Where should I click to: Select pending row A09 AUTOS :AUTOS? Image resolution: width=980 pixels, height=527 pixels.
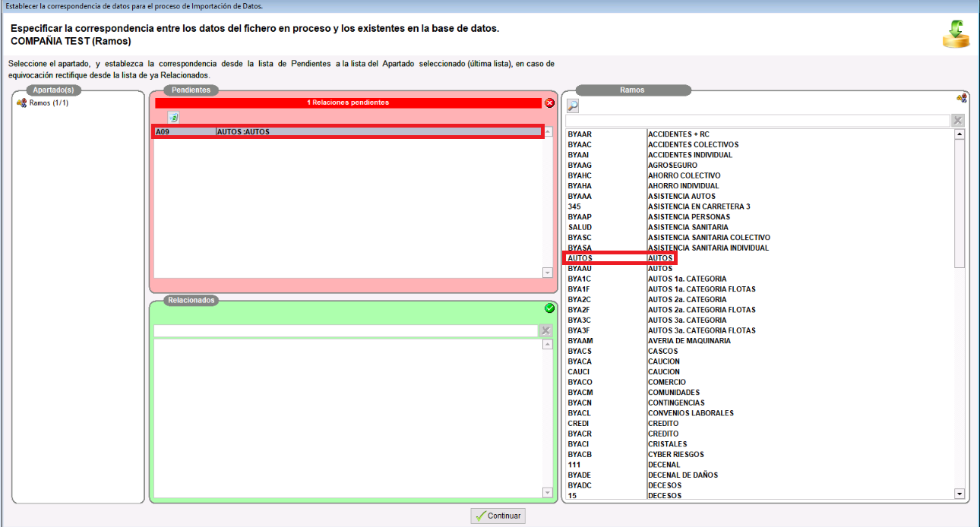348,132
